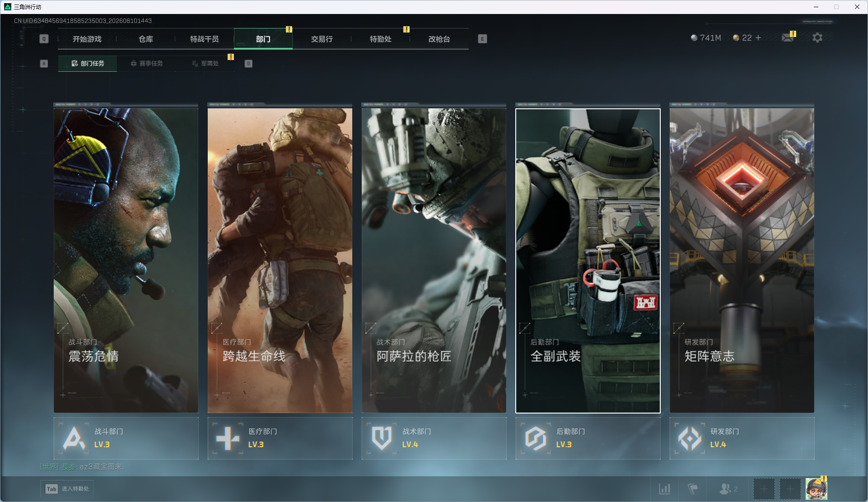Screen dimensions: 868x502
Task: Open the settings gear icon
Action: point(817,37)
